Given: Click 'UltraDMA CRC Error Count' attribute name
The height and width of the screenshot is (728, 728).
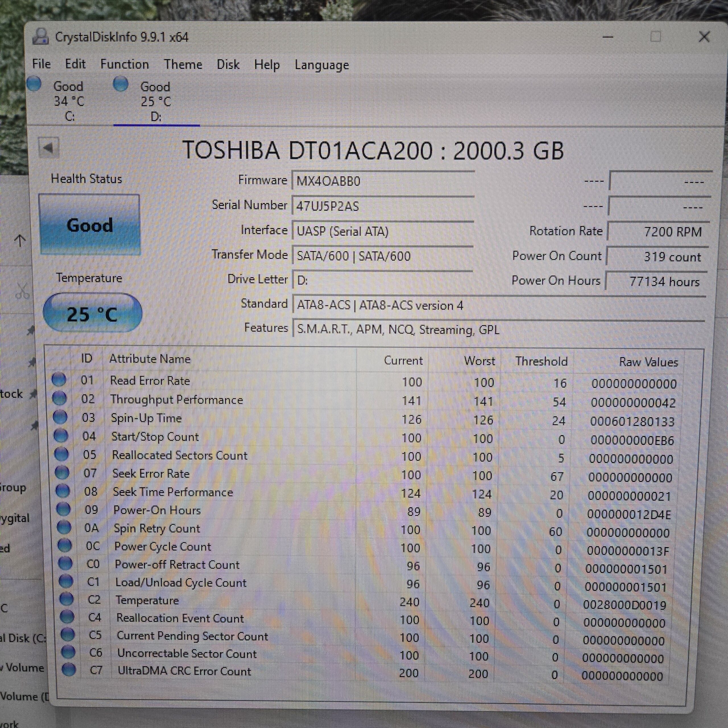Looking at the screenshot, I should [x=184, y=671].
